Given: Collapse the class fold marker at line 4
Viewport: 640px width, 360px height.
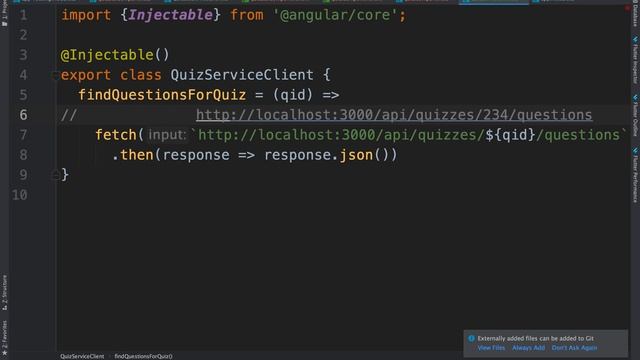Looking at the screenshot, I should point(55,75).
